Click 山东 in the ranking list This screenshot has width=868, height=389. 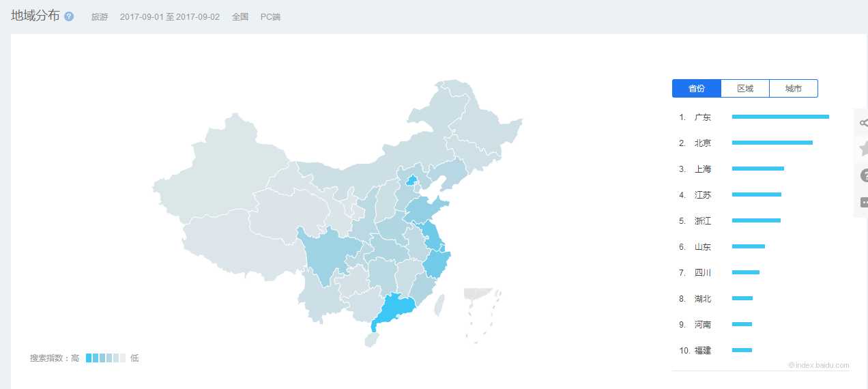point(703,247)
